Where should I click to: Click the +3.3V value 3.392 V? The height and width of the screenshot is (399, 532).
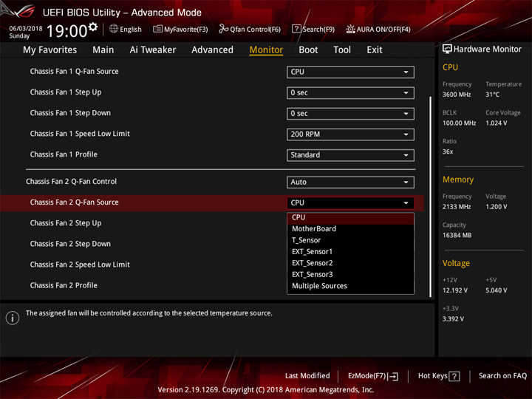pos(453,319)
